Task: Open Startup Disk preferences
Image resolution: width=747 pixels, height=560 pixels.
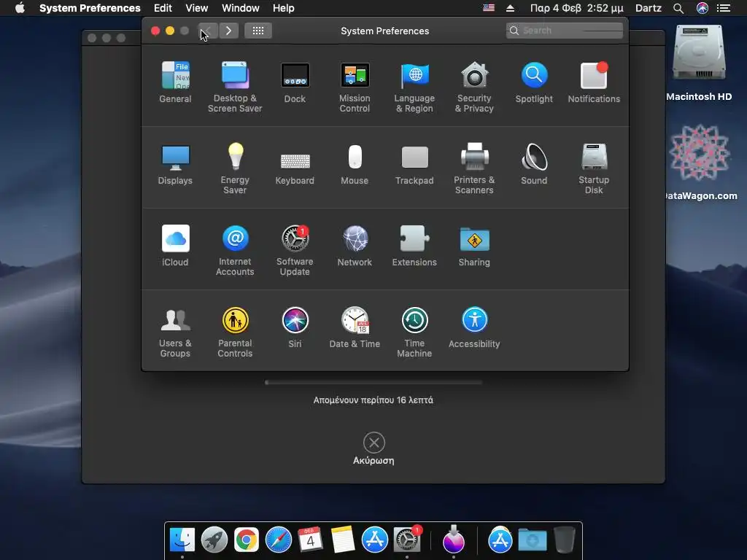Action: (x=594, y=168)
